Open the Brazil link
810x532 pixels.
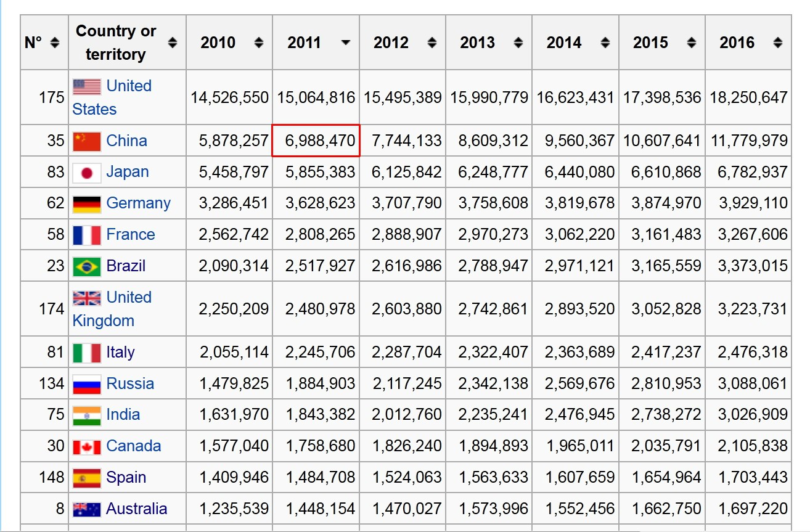click(x=126, y=266)
